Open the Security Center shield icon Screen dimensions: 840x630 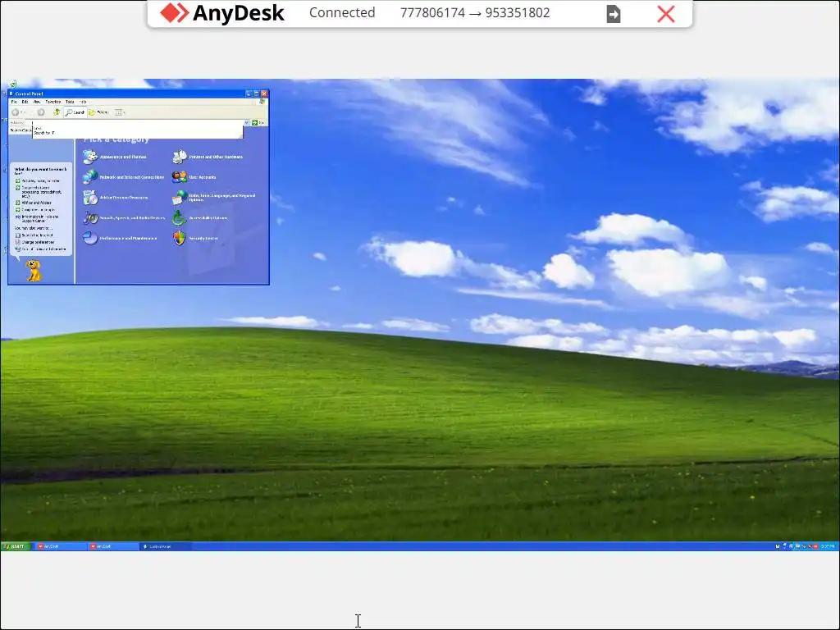click(180, 238)
